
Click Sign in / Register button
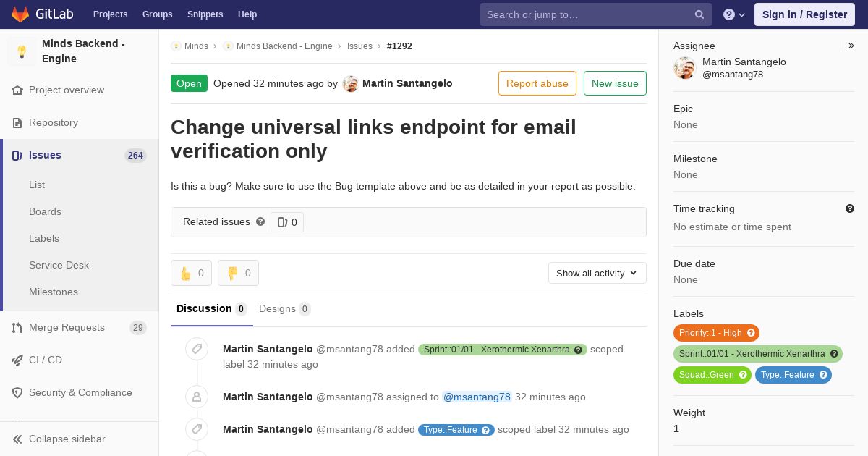pos(804,14)
